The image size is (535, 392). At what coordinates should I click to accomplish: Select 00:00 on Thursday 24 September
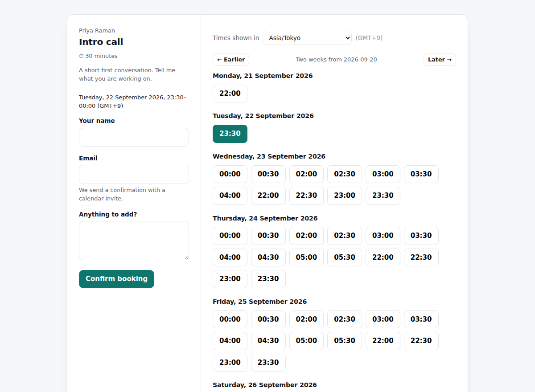coord(230,236)
